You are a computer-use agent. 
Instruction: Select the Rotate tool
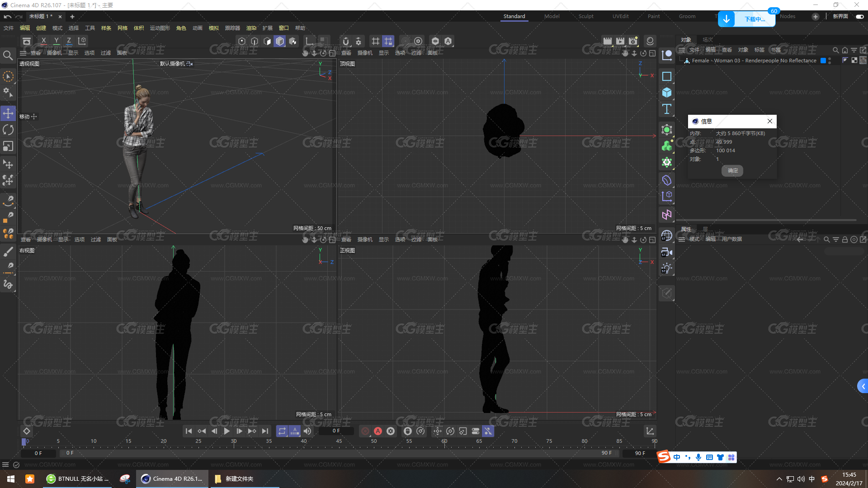click(x=8, y=130)
